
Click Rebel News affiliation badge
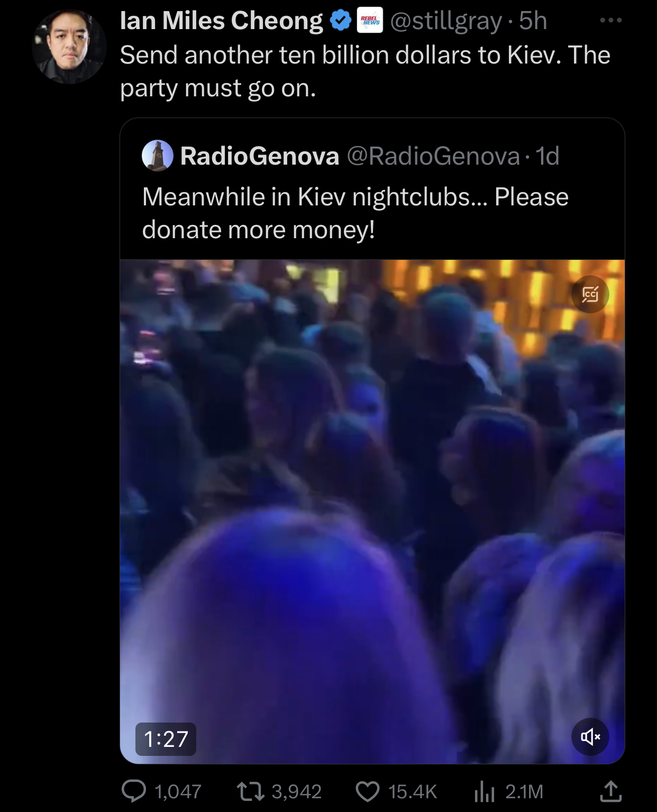pos(370,21)
